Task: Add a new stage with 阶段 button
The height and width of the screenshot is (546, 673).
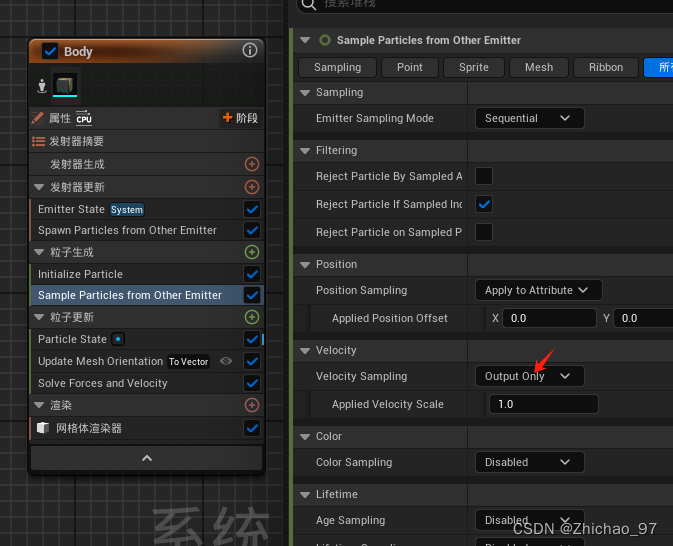Action: 240,118
